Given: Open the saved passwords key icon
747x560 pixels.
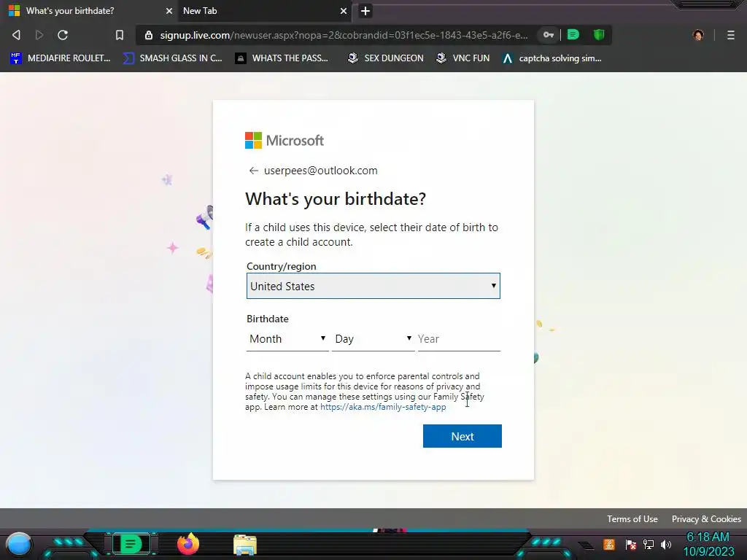Looking at the screenshot, I should click(x=549, y=35).
